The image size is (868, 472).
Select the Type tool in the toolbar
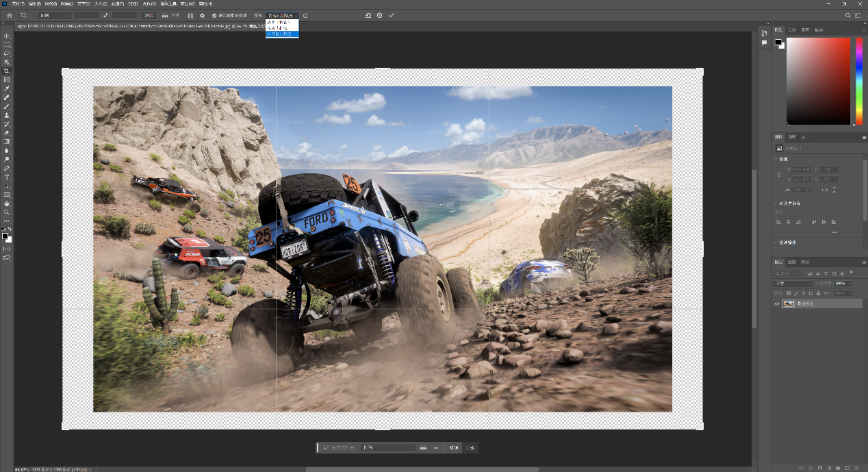coord(7,177)
